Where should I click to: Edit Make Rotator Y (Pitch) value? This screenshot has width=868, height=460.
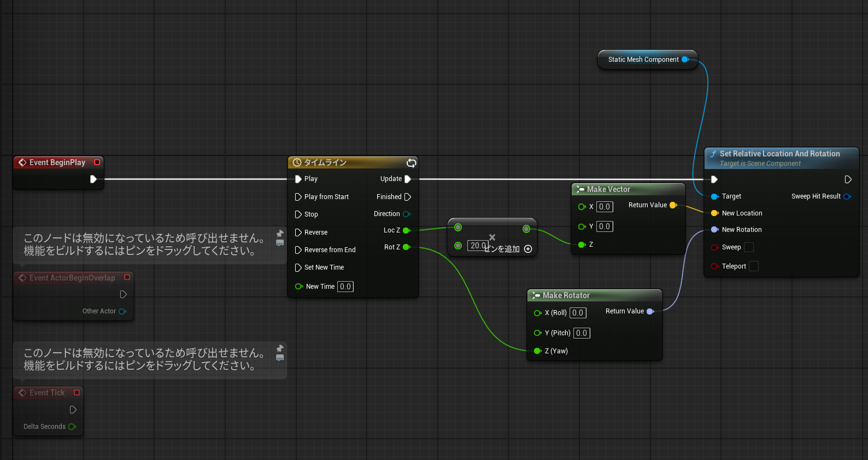(582, 333)
